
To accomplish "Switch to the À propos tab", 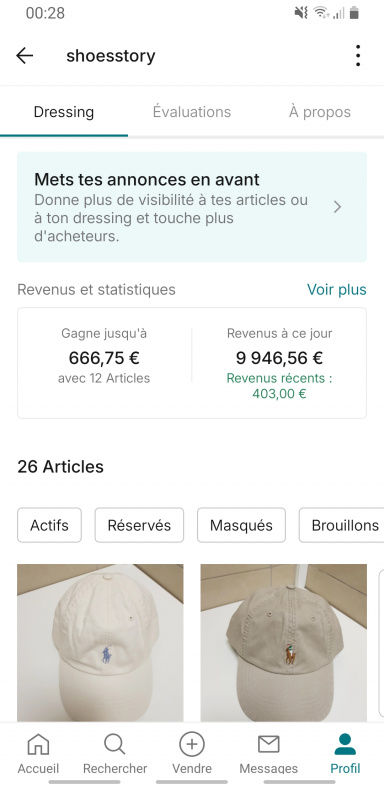I will point(320,112).
